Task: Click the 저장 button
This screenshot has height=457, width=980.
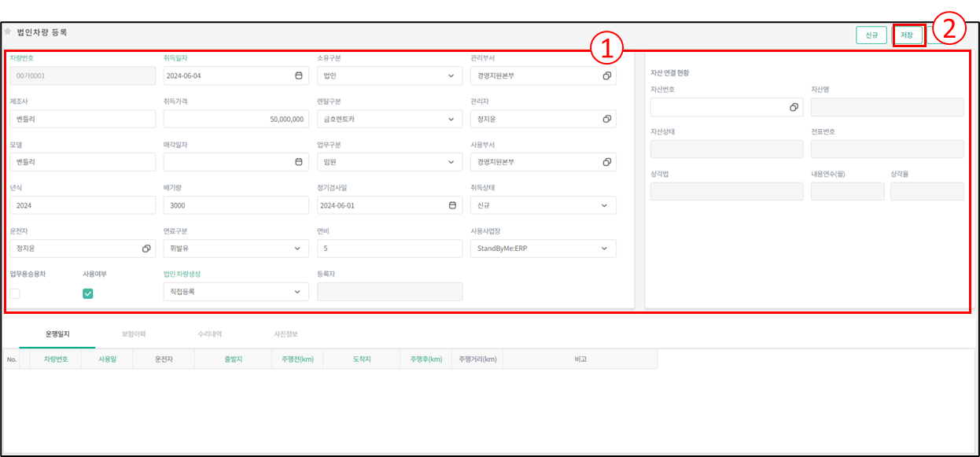Action: click(x=907, y=35)
